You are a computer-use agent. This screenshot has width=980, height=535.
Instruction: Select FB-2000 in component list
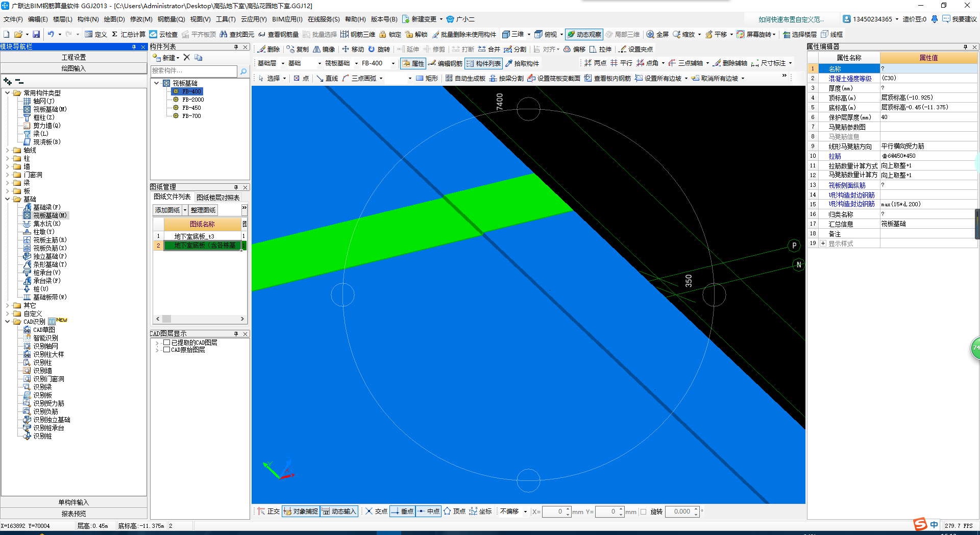(x=193, y=100)
